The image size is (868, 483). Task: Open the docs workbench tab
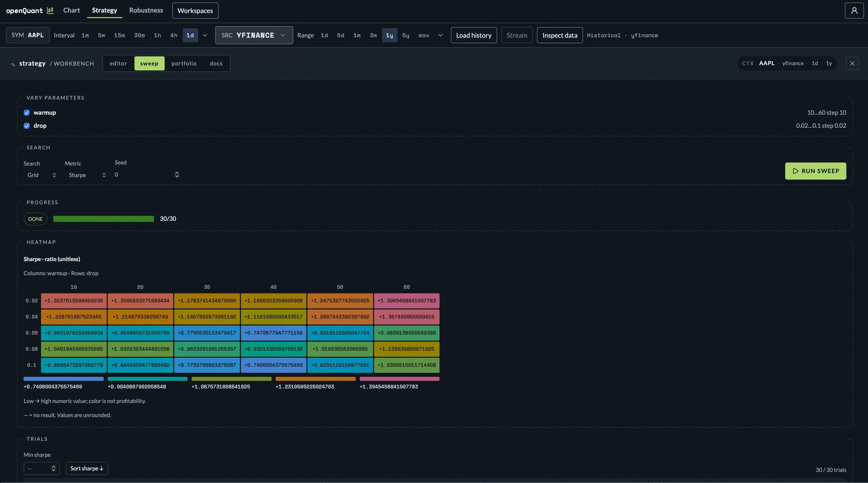click(216, 63)
